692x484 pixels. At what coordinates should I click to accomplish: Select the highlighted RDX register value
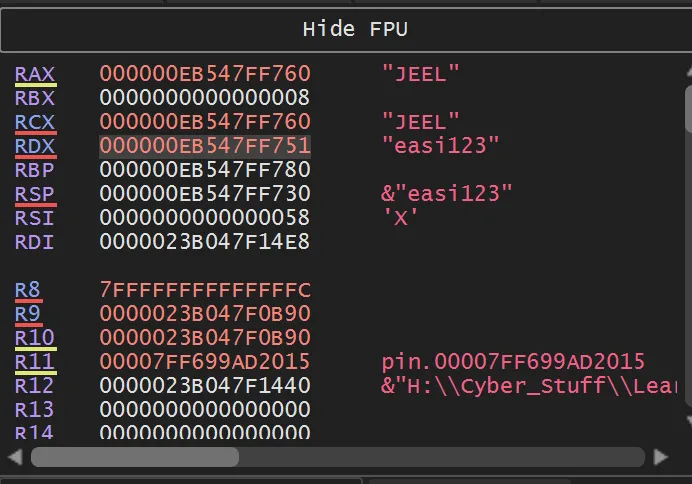[x=205, y=146]
